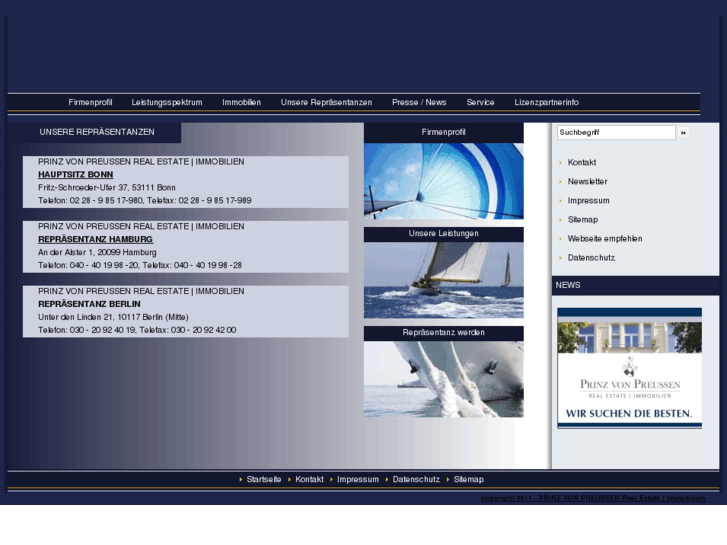Screen dimensions: 727x545
Task: Open the Presse / News menu item
Action: tap(419, 102)
